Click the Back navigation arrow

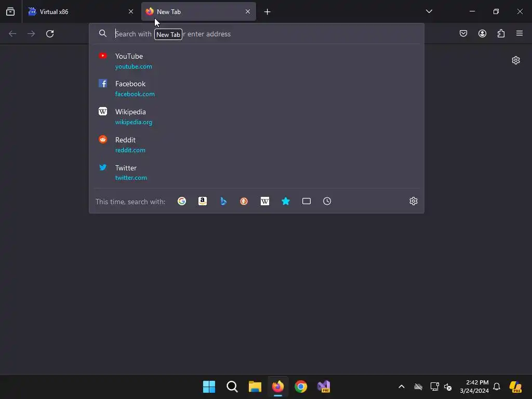[x=12, y=34]
